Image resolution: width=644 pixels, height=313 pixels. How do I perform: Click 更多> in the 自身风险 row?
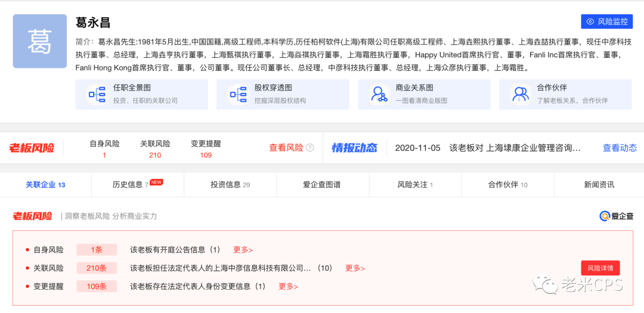(243, 250)
